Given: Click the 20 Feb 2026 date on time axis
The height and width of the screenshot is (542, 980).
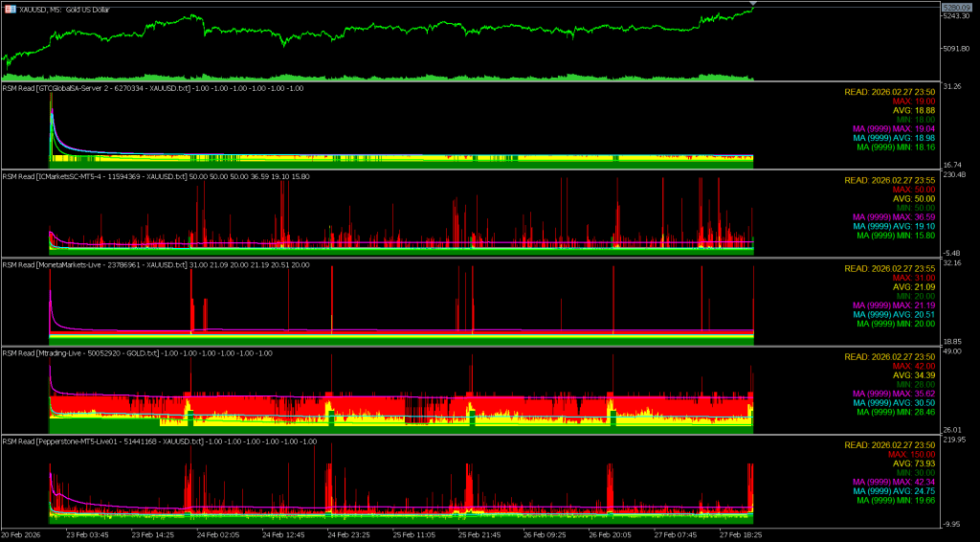Looking at the screenshot, I should click(x=22, y=535).
